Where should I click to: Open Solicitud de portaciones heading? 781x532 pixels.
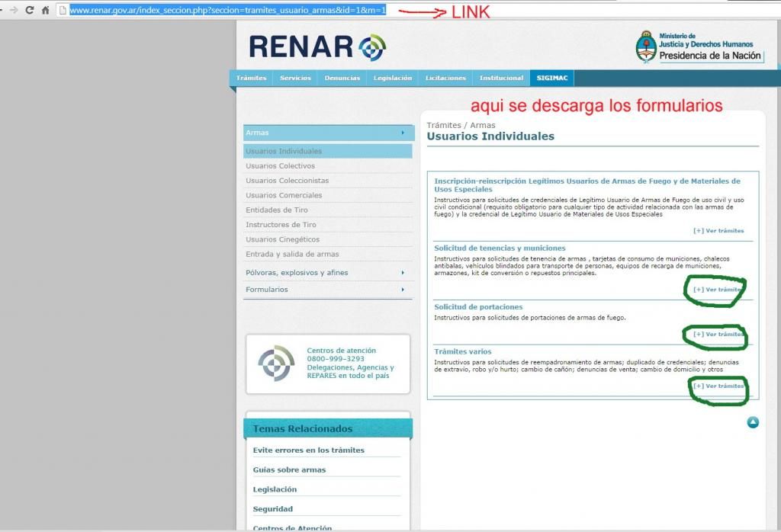[x=478, y=307]
